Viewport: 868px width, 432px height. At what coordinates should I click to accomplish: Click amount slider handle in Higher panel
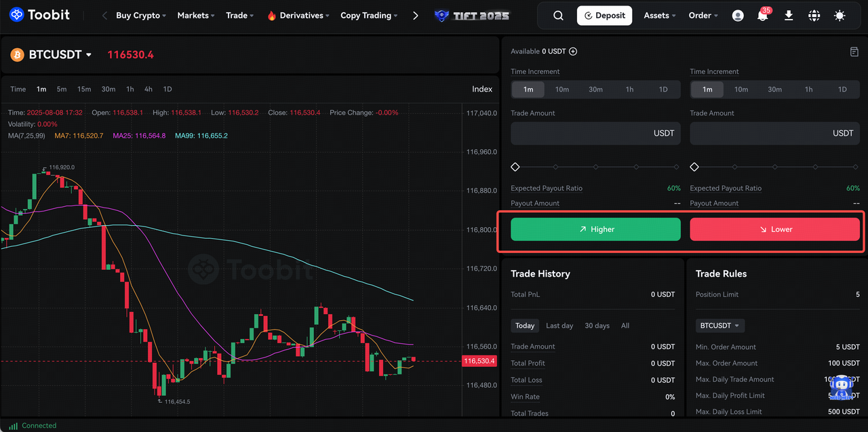pyautogui.click(x=515, y=167)
